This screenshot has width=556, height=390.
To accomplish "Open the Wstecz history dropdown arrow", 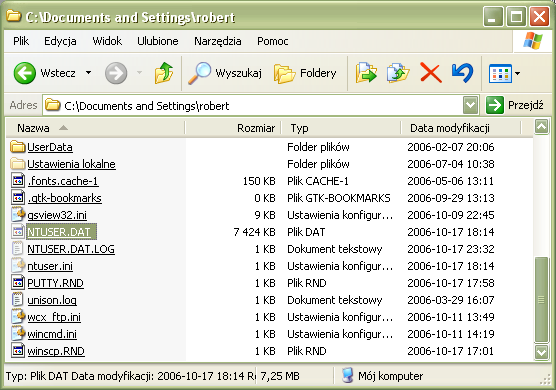I will click(88, 73).
